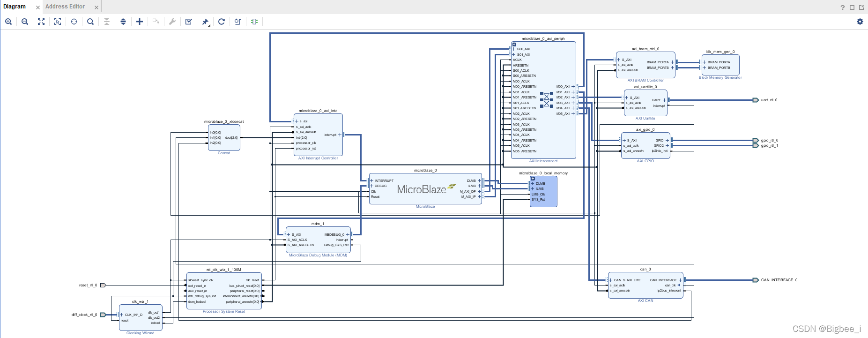Close the Address Editor tab
The image size is (868, 338).
tap(96, 8)
